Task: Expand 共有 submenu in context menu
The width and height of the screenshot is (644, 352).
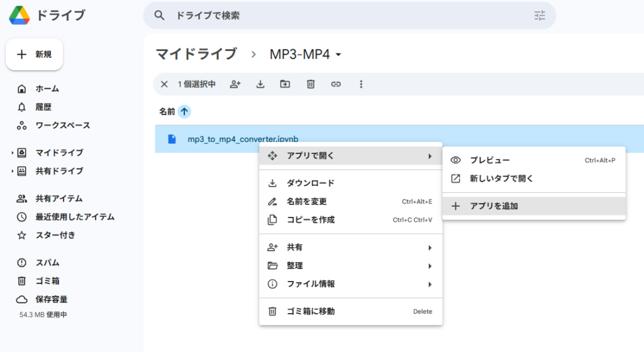Action: click(351, 248)
